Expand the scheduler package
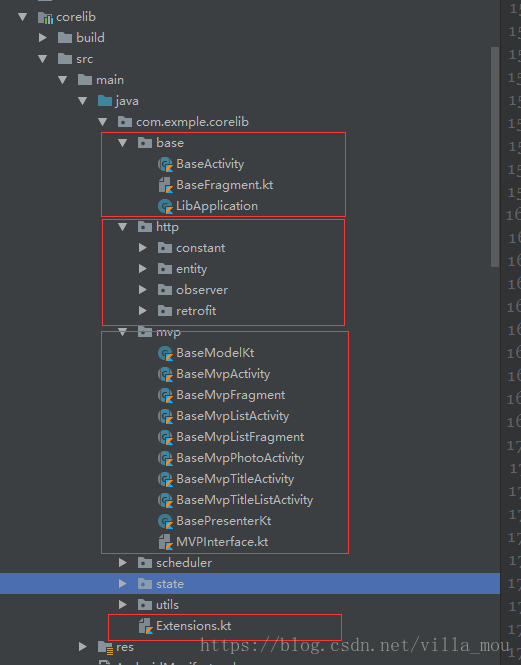Viewport: 521px width, 665px height. point(123,563)
